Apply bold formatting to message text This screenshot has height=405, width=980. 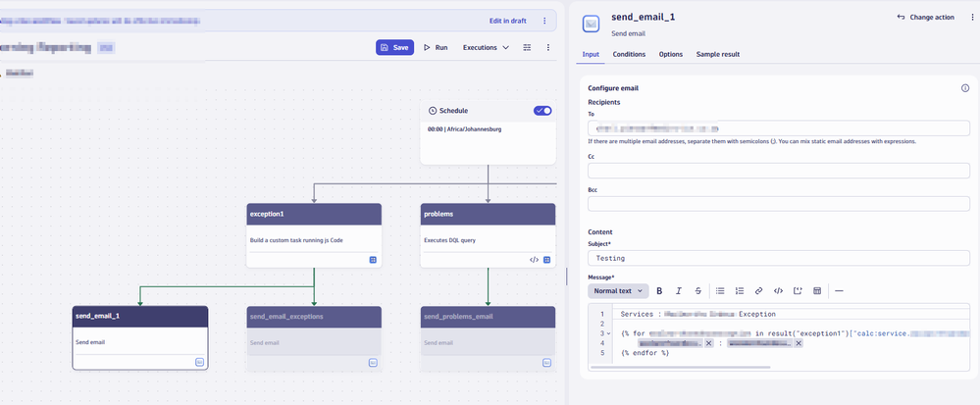coord(659,291)
